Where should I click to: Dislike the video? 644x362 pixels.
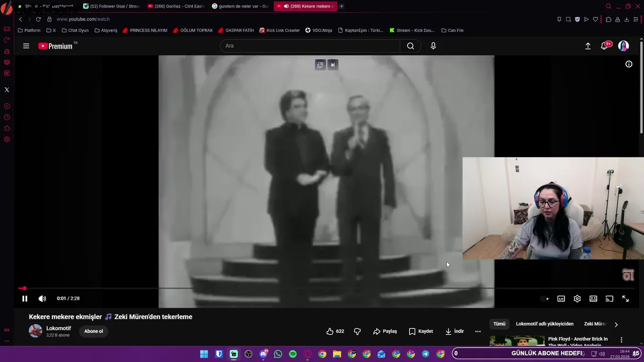357,331
